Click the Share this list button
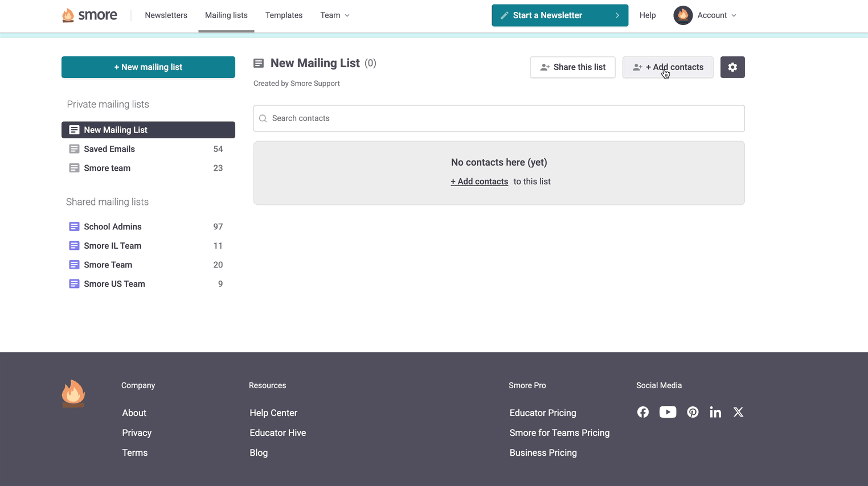Screen dimensions: 868x486 pyautogui.click(x=572, y=67)
